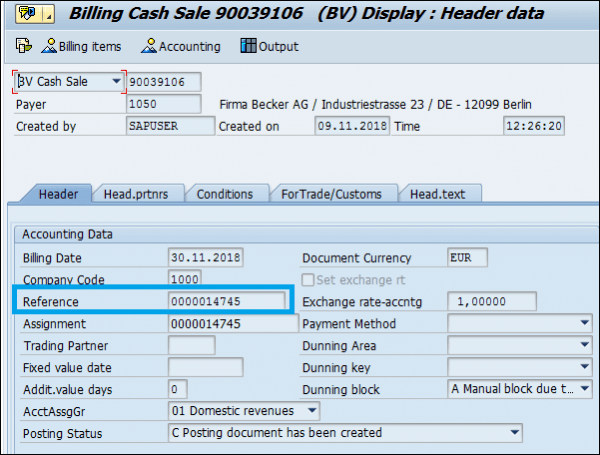Click the billing document number field 90039106

164,82
